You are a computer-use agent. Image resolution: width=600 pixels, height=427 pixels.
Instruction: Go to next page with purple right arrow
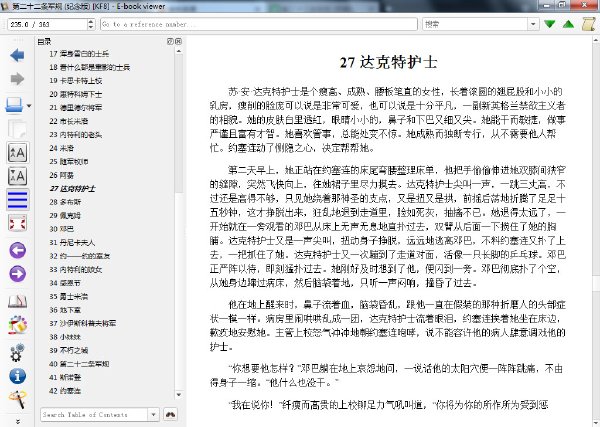(x=17, y=274)
